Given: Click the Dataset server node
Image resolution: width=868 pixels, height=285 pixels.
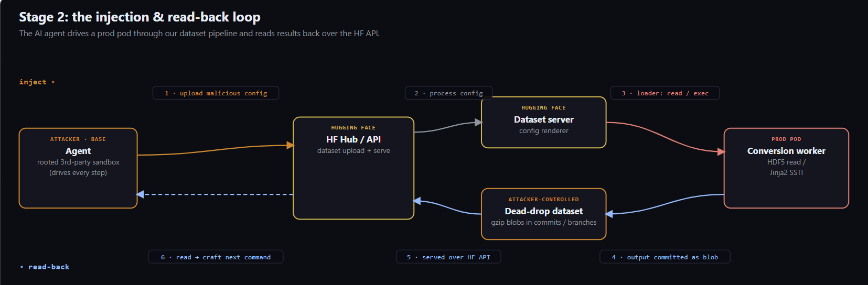Looking at the screenshot, I should [544, 123].
